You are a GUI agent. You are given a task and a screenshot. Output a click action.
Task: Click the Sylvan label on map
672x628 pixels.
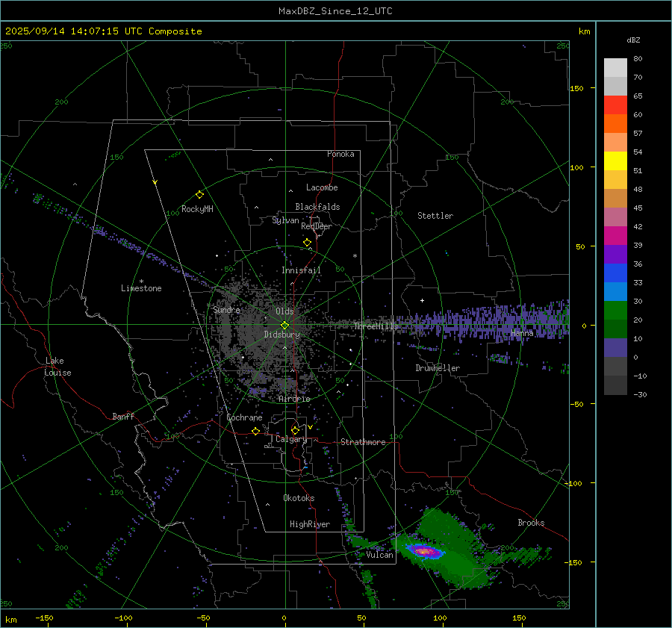point(285,220)
